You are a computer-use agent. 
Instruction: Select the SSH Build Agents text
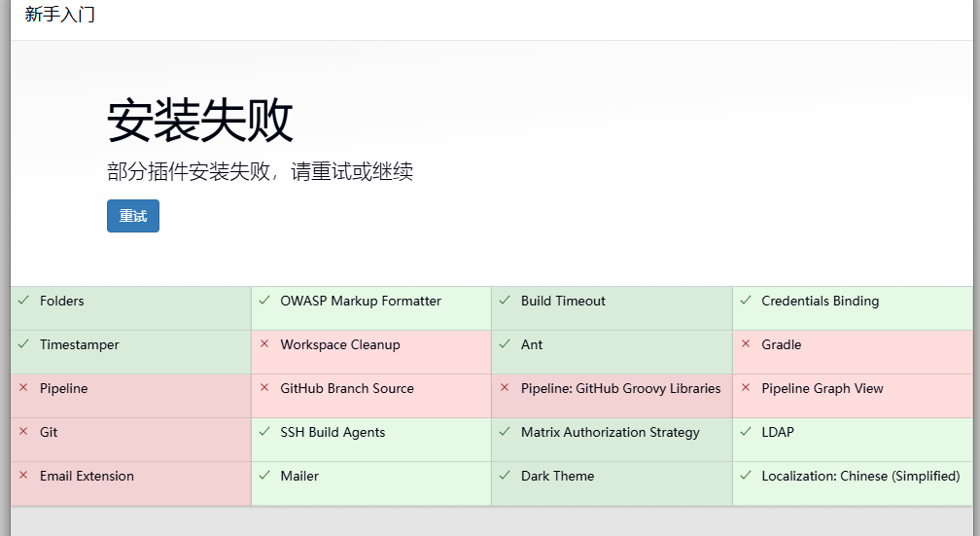(x=332, y=433)
